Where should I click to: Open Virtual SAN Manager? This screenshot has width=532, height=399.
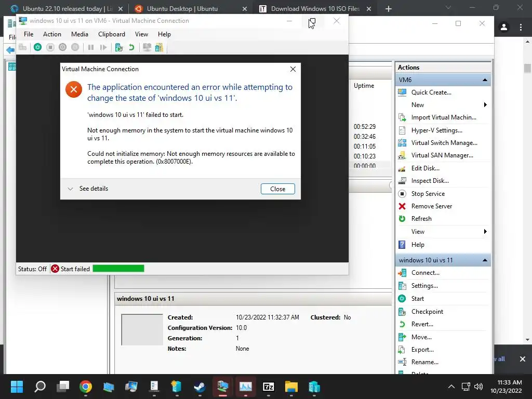[443, 155]
